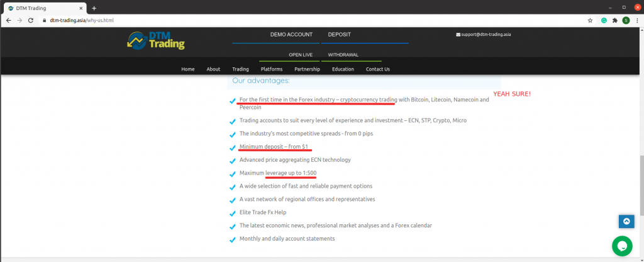The height and width of the screenshot is (262, 644).
Task: Close the DTM Trading tab
Action: 81,8
